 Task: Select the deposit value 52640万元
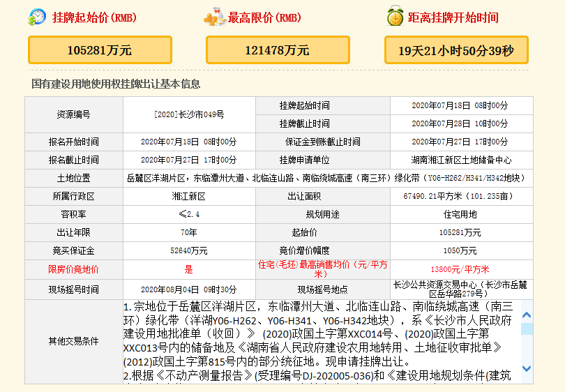189,251
